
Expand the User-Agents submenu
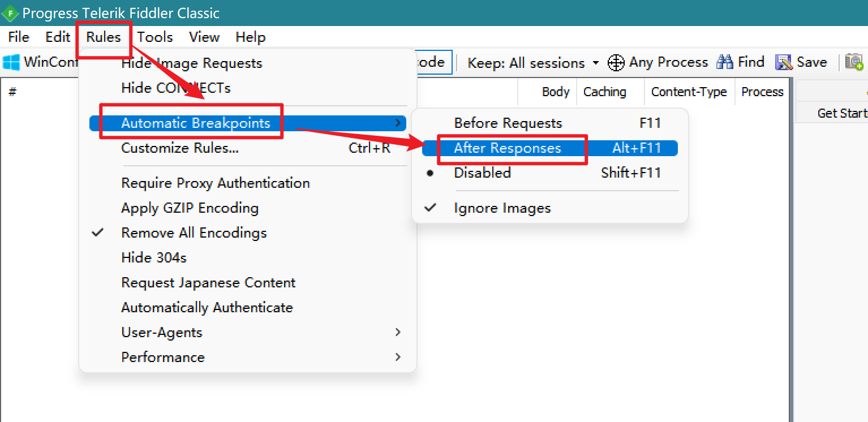[x=248, y=332]
